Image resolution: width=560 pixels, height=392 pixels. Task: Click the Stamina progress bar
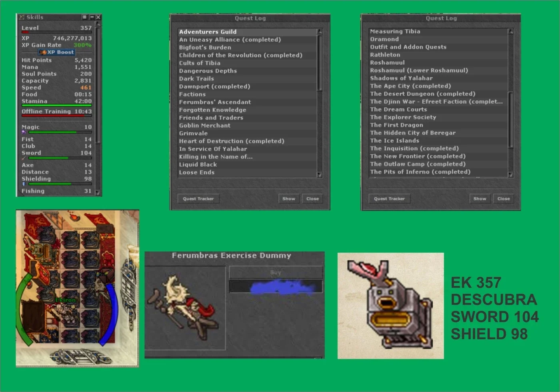[56, 106]
